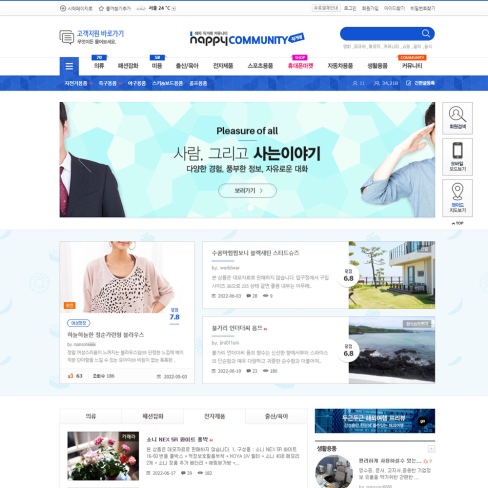Click the star add-to-favorites icon
This screenshot has height=488, width=488.
pos(101,8)
